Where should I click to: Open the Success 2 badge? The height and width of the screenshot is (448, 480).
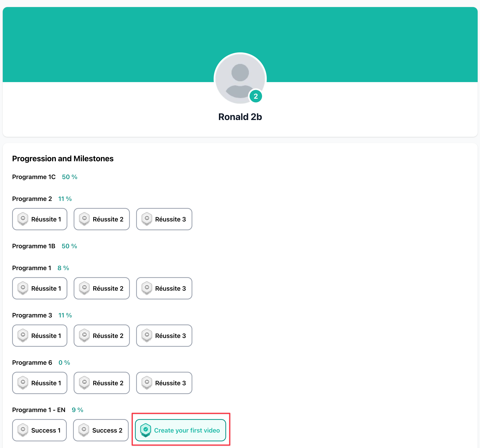point(101,430)
